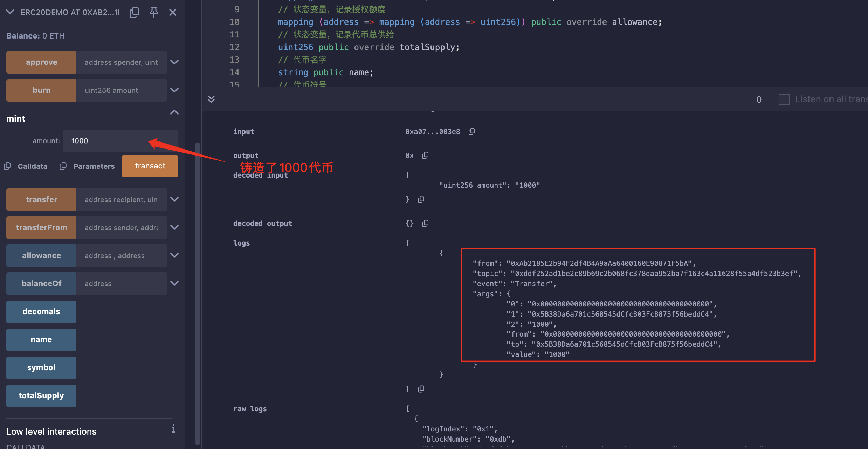Copy the decoded input JSON
The height and width of the screenshot is (449, 868).
(421, 200)
